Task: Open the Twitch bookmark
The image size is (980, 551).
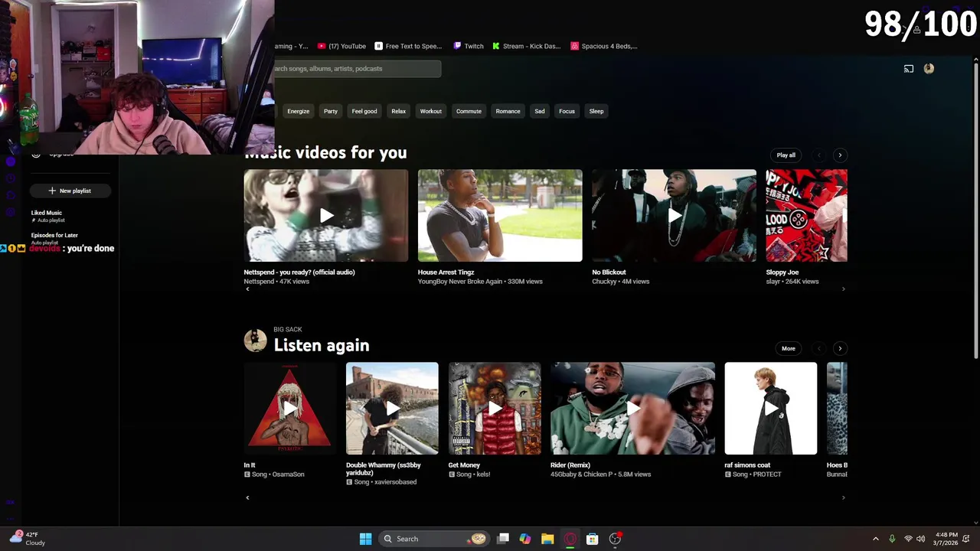Action: [x=469, y=46]
